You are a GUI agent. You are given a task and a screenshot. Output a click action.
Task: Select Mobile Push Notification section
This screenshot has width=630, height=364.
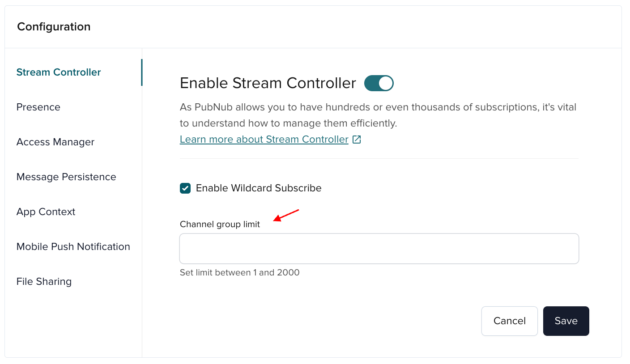[x=73, y=246]
